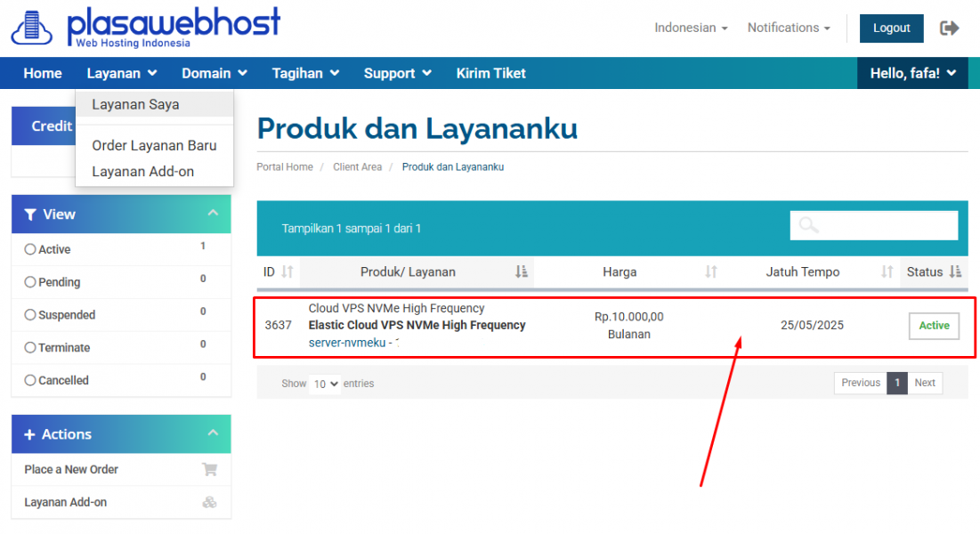Select the Terminate filter radio button
The width and height of the screenshot is (980, 534).
click(30, 347)
